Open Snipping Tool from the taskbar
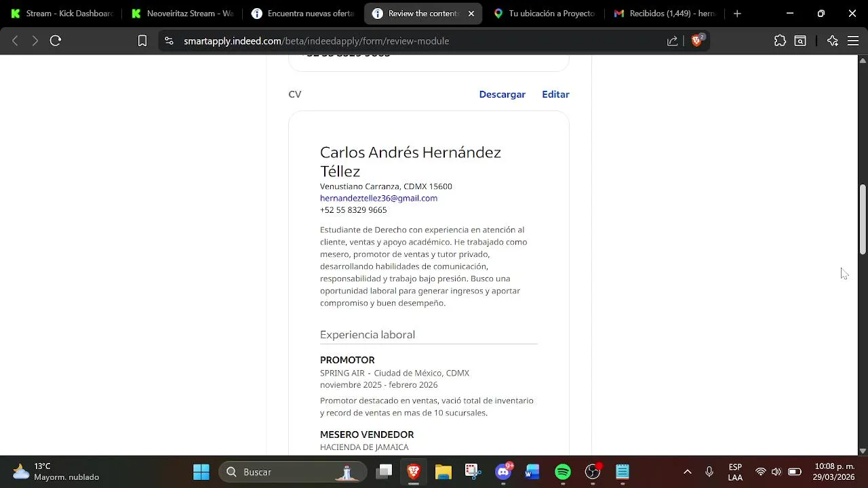The height and width of the screenshot is (488, 868). click(473, 472)
